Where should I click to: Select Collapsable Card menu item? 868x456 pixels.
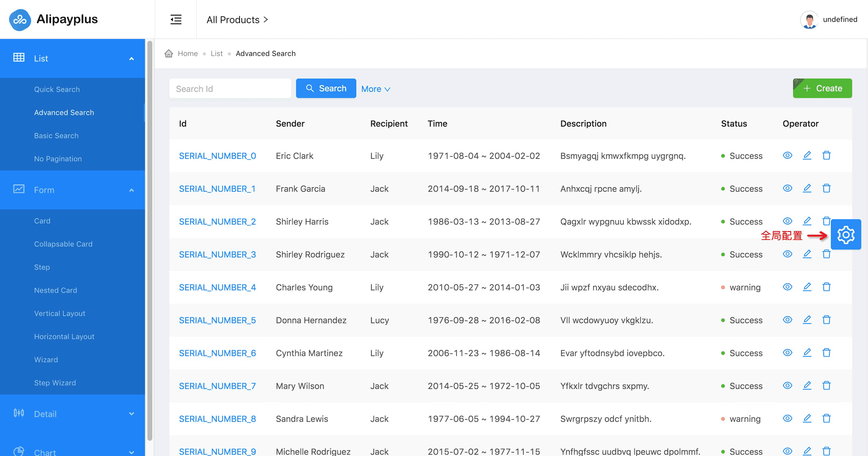pos(63,244)
